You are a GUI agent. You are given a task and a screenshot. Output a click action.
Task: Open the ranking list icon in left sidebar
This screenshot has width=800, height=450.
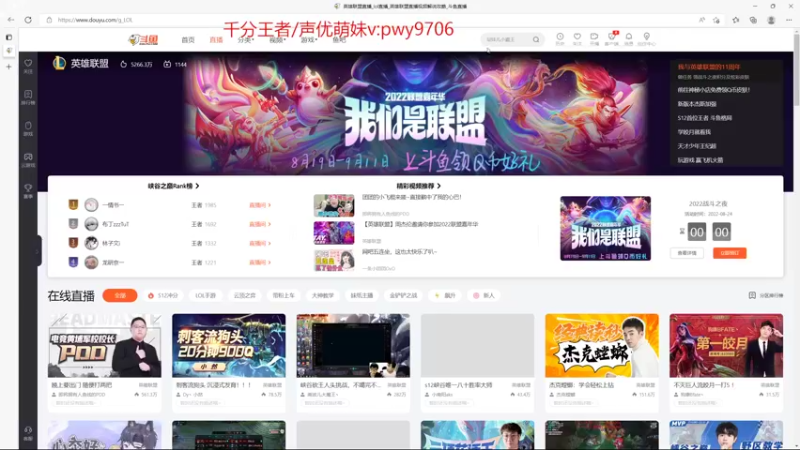[28, 94]
